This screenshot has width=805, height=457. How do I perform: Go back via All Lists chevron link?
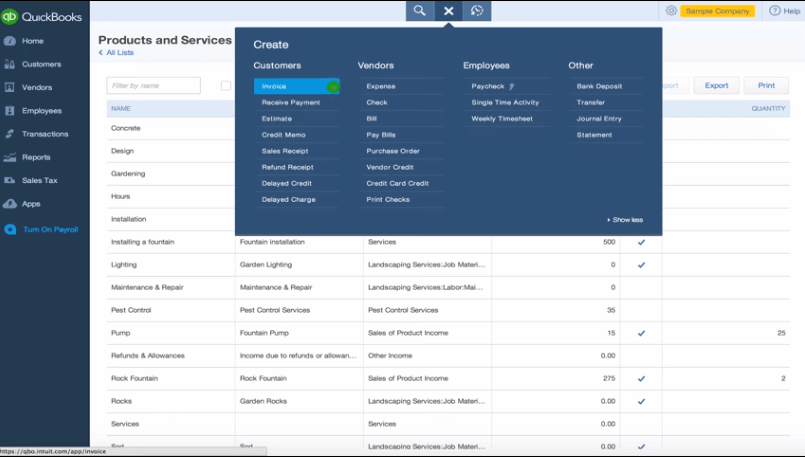pos(116,52)
